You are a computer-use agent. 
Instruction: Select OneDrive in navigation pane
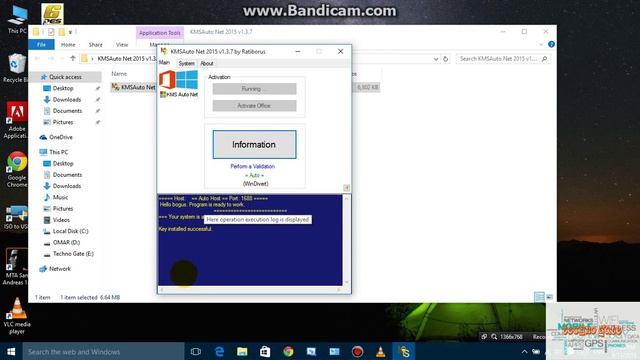pos(60,137)
